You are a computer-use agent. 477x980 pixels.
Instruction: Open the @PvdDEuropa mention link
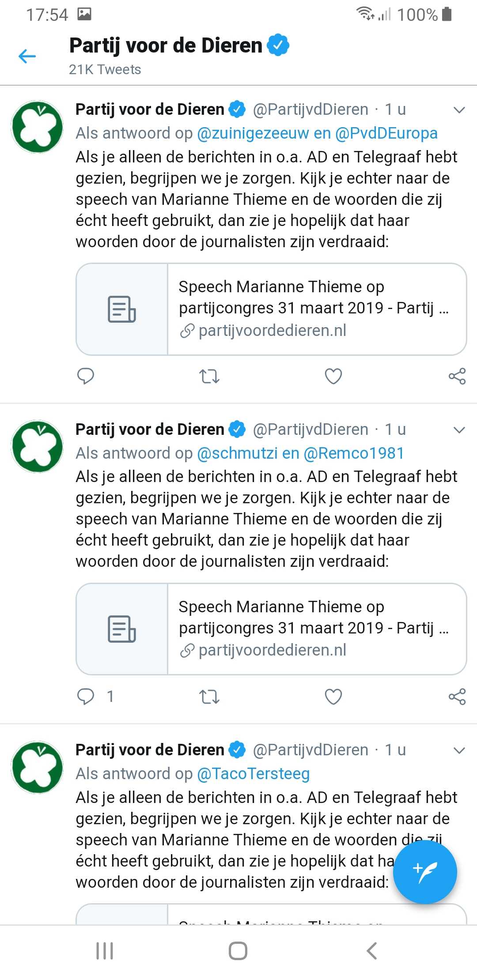pyautogui.click(x=386, y=133)
